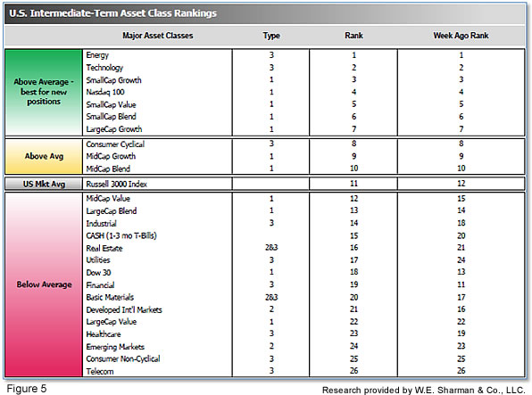Image resolution: width=532 pixels, height=395 pixels.
Task: Click the CASH (1-3 mo T-Bills) entry
Action: (x=121, y=235)
